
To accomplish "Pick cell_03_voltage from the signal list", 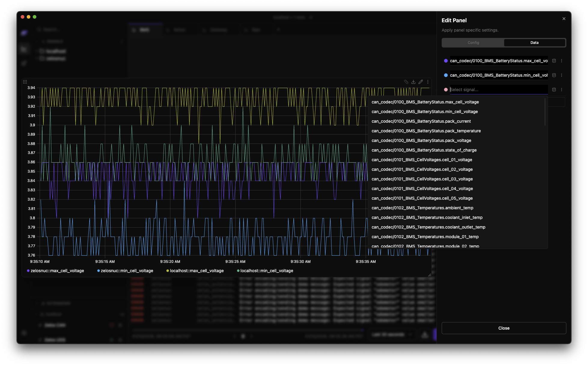I will coord(422,179).
